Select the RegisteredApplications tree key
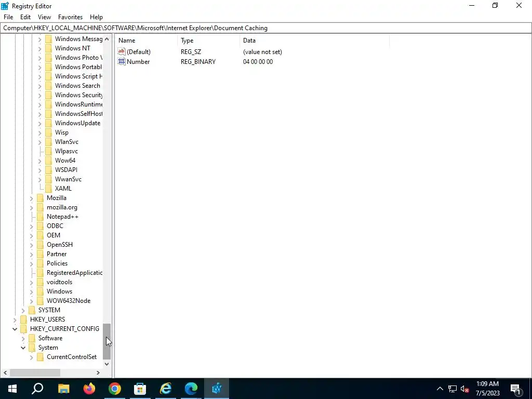This screenshot has height=399, width=532. pos(74,272)
